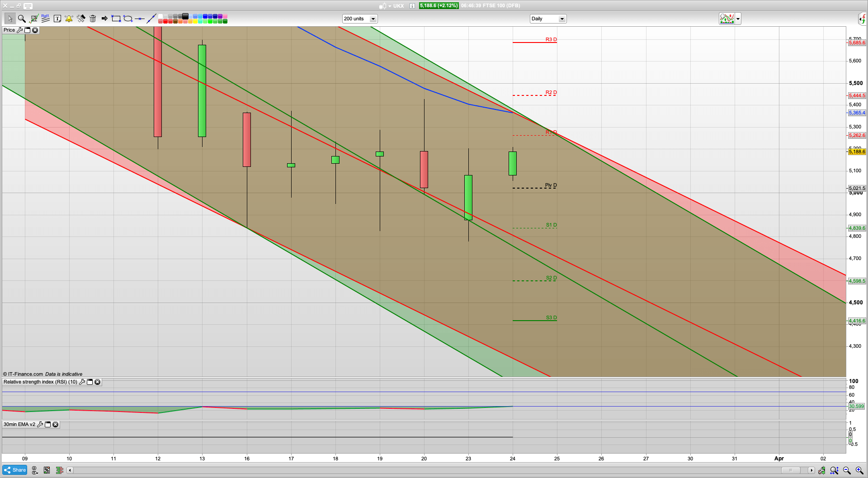Viewport: 868px width, 478px height.
Task: Open RSI indicator settings wrench
Action: pyautogui.click(x=82, y=382)
